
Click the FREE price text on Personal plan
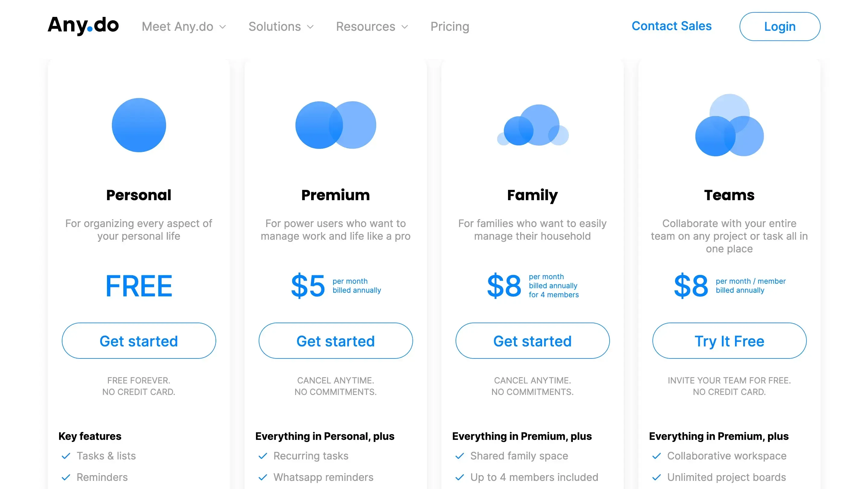[x=138, y=286]
